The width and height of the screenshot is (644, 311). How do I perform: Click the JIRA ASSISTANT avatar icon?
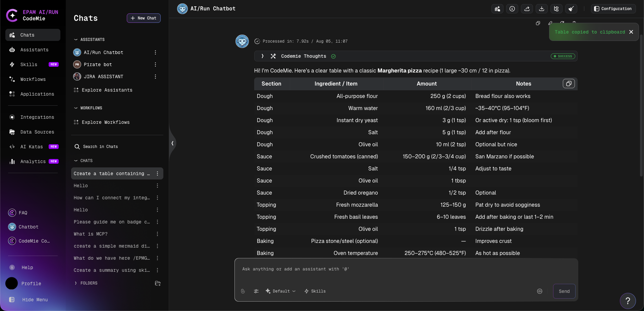tap(77, 76)
